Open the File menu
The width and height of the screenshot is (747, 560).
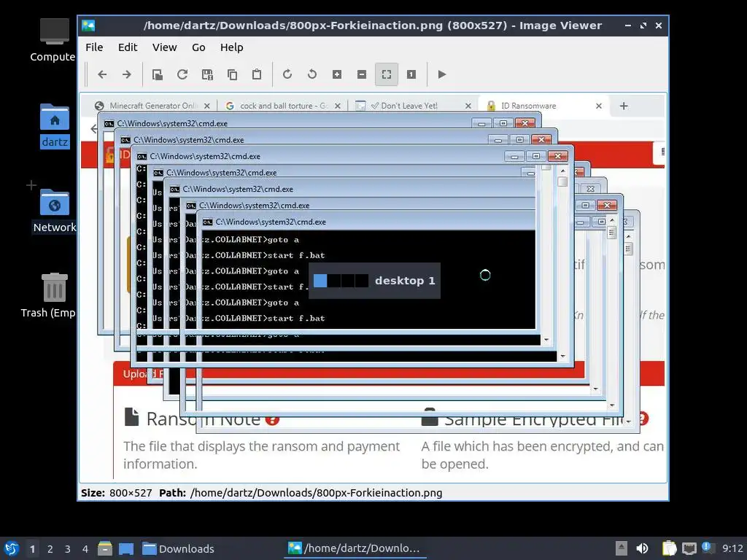tap(94, 47)
